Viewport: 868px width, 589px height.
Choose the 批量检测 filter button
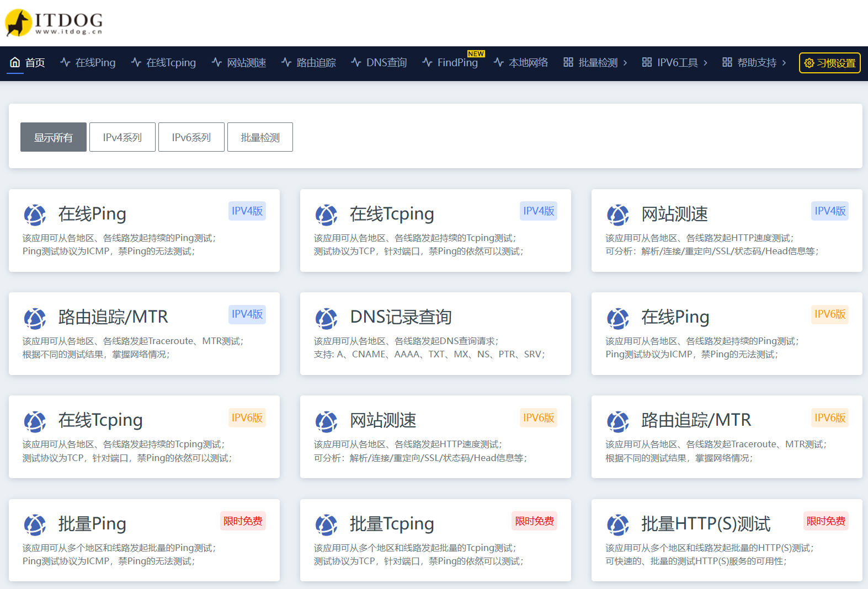[260, 137]
